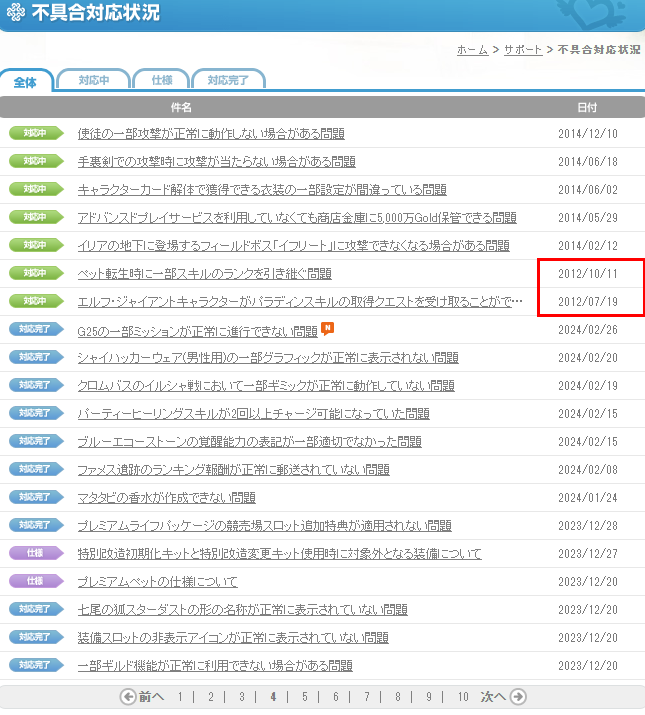Open シャイハッカーウェア(男性用) issue link
The width and height of the screenshot is (645, 715).
(x=268, y=358)
